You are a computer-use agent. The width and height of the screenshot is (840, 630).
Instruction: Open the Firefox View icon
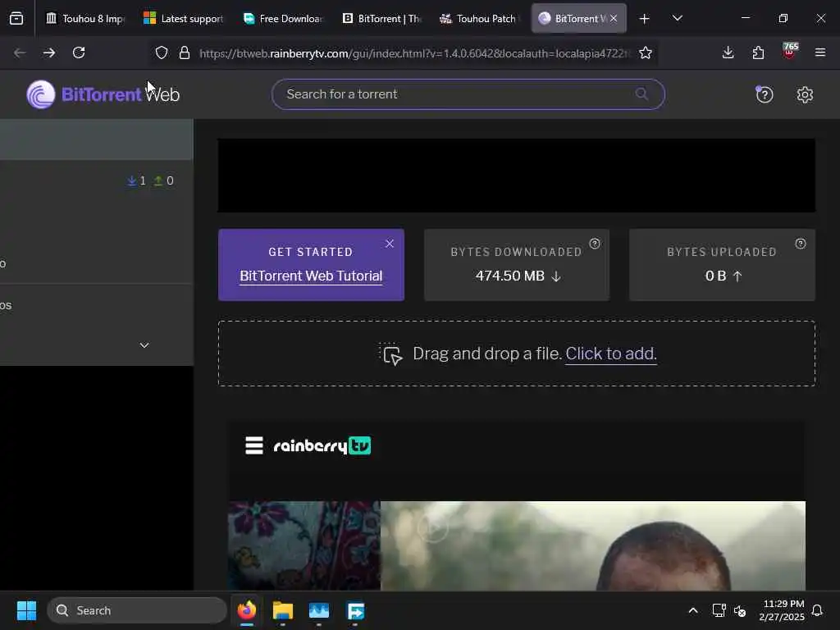pyautogui.click(x=16, y=18)
